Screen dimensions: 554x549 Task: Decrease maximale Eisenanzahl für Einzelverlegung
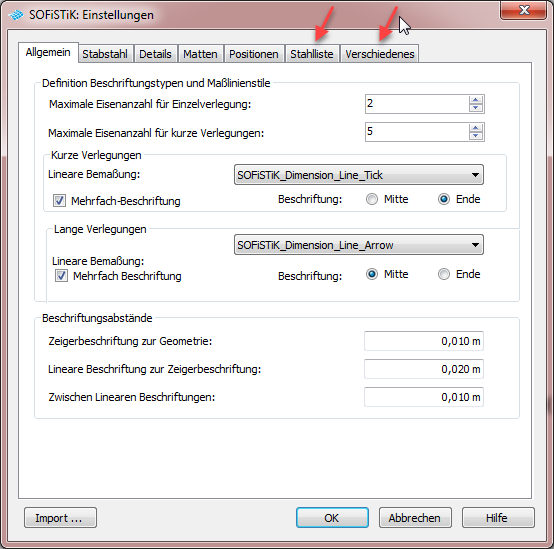[476, 108]
